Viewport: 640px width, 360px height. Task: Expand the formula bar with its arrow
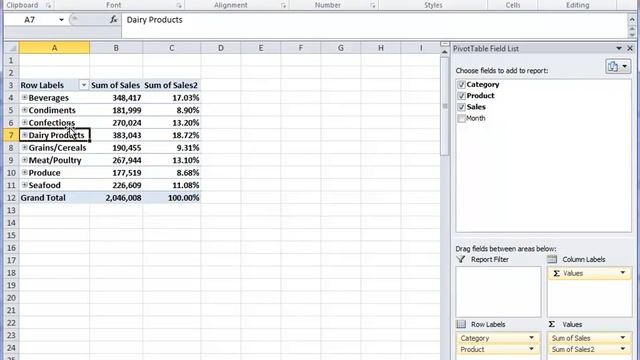pos(632,20)
